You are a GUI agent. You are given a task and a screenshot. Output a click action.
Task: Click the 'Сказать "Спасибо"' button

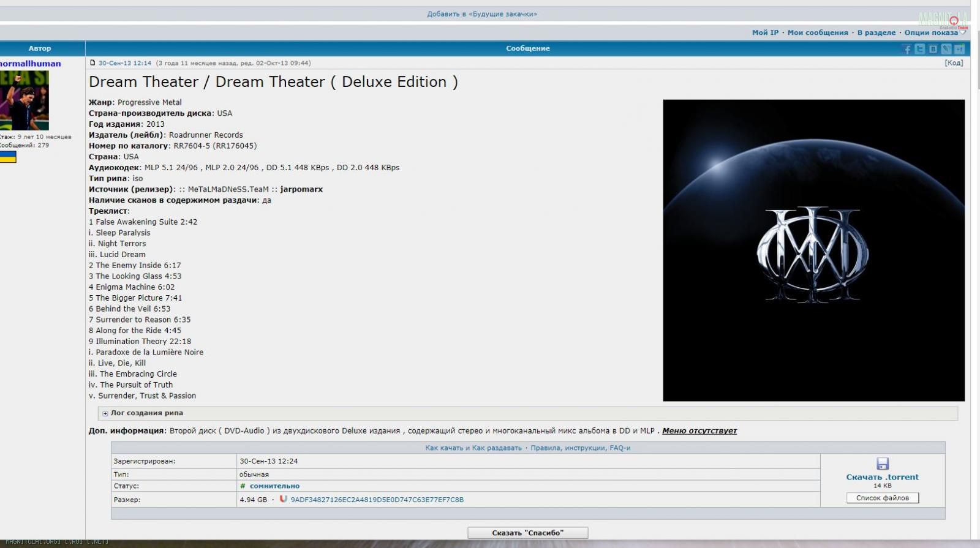point(527,533)
